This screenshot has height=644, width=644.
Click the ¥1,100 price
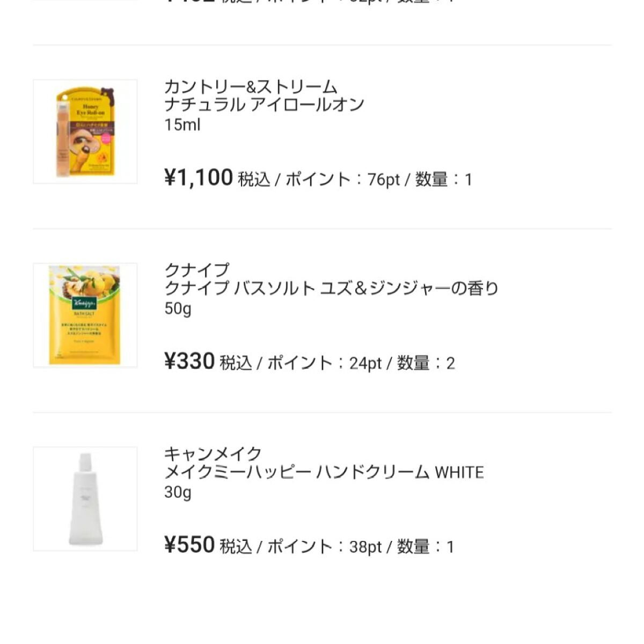(x=198, y=178)
